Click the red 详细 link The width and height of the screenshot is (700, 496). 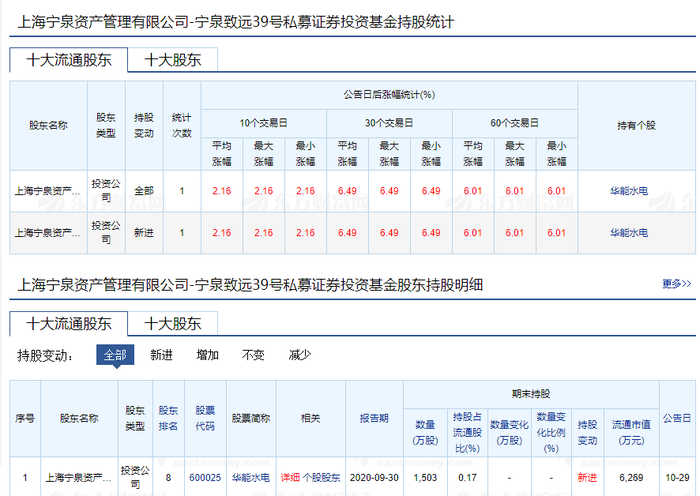click(x=290, y=478)
